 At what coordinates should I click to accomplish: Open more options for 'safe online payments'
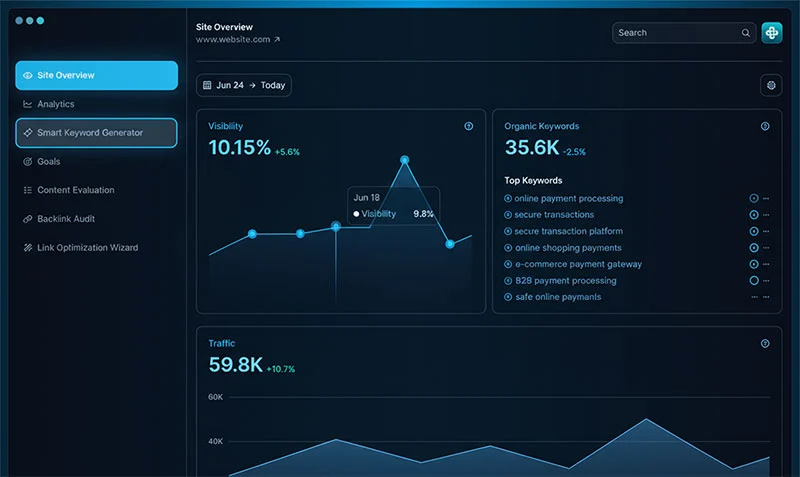coord(767,298)
